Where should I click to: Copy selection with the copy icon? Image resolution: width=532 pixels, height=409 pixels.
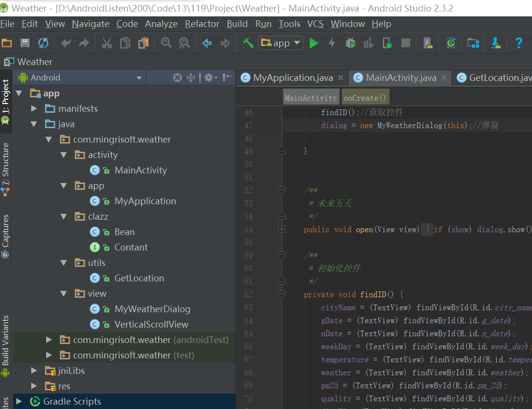[x=125, y=43]
